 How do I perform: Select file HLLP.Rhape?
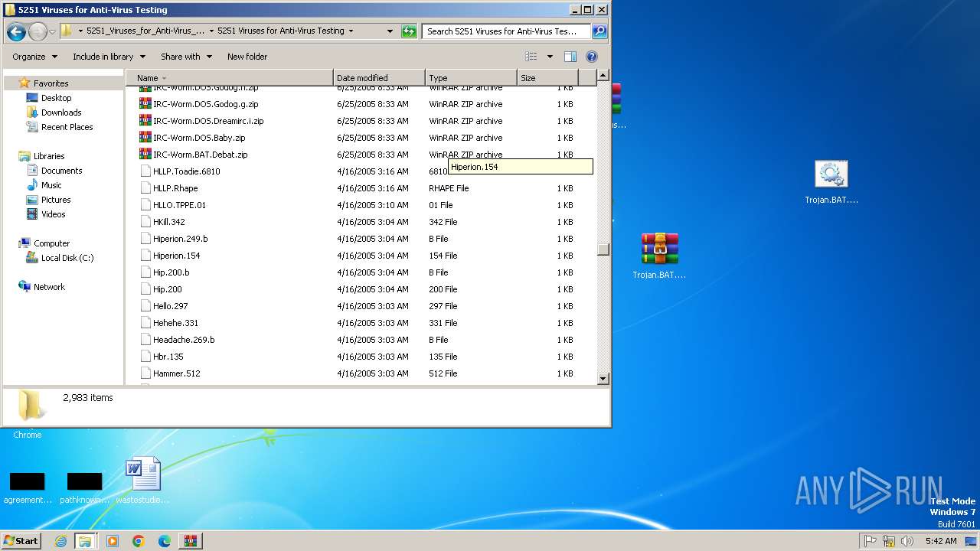pyautogui.click(x=175, y=188)
